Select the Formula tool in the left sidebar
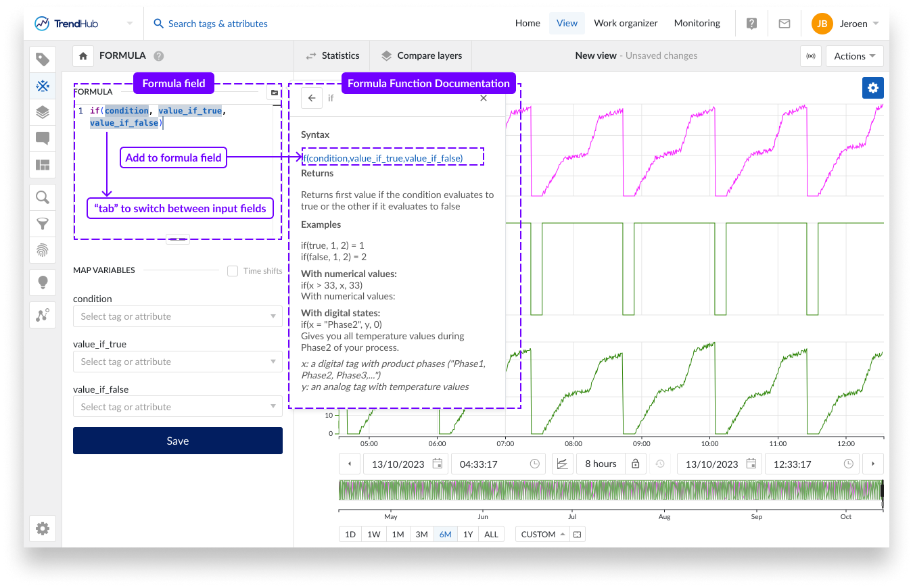913x588 pixels. [x=43, y=87]
